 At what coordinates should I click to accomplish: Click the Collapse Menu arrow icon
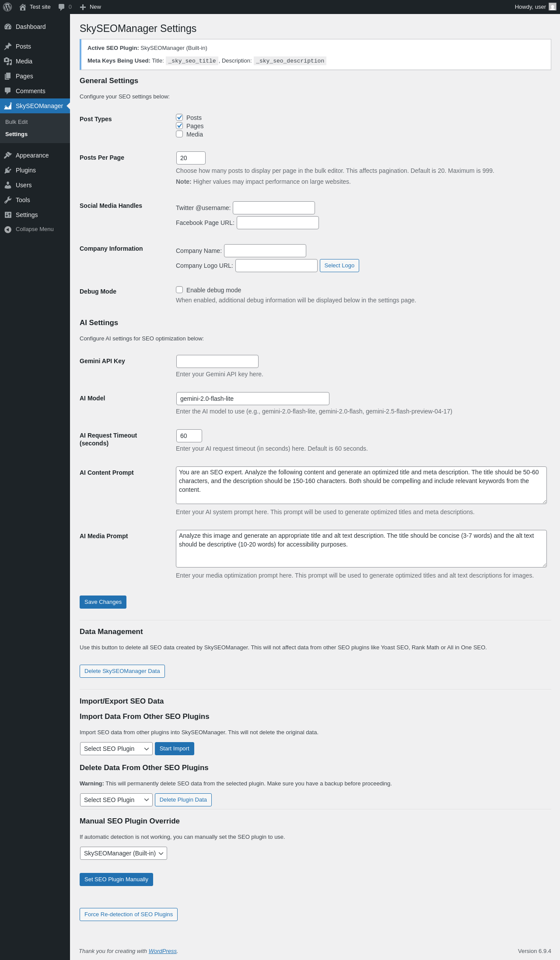(8, 229)
